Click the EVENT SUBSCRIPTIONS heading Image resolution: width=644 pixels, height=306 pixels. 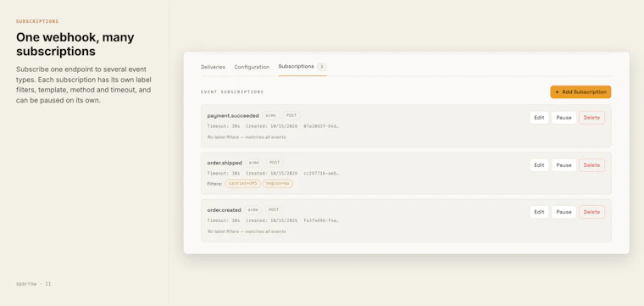point(232,92)
